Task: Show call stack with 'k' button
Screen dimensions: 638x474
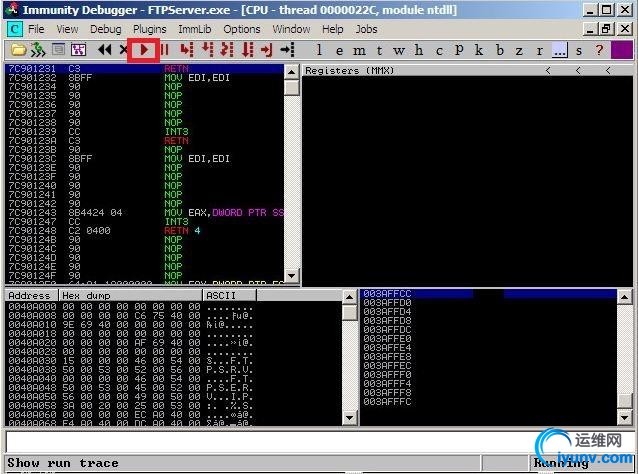Action: 479,50
